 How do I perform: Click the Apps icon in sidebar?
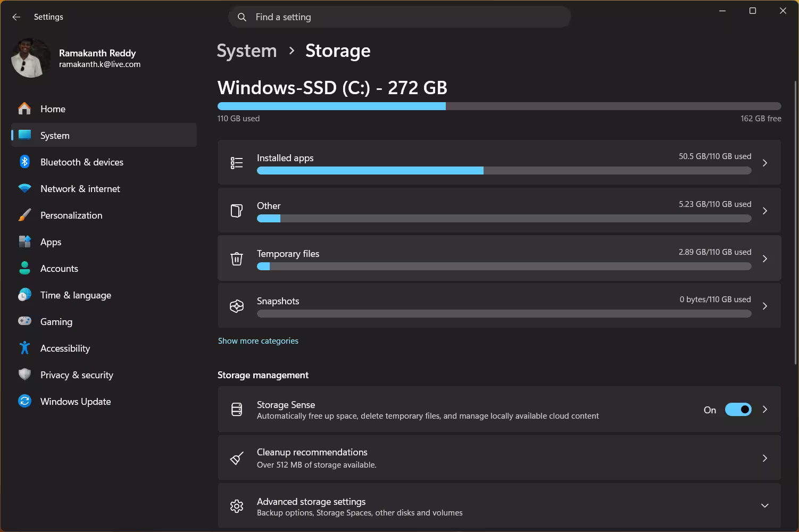[x=24, y=242]
